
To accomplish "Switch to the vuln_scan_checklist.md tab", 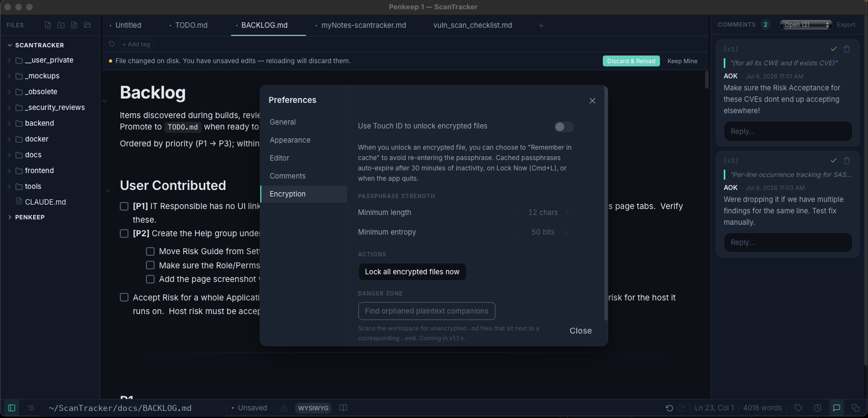I will (x=473, y=25).
